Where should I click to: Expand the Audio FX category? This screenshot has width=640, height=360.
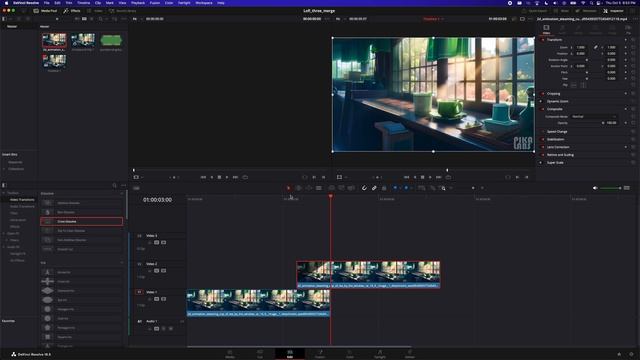[x=4, y=247]
